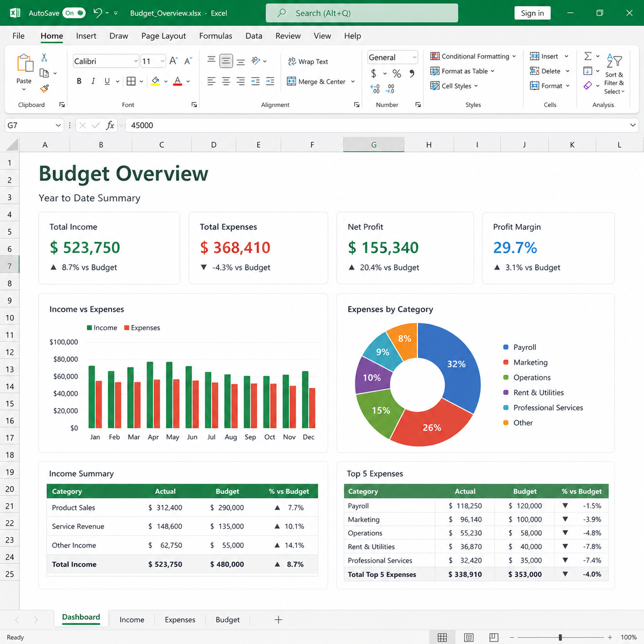Activate the Format Painter brush
644x644 pixels.
pyautogui.click(x=45, y=88)
